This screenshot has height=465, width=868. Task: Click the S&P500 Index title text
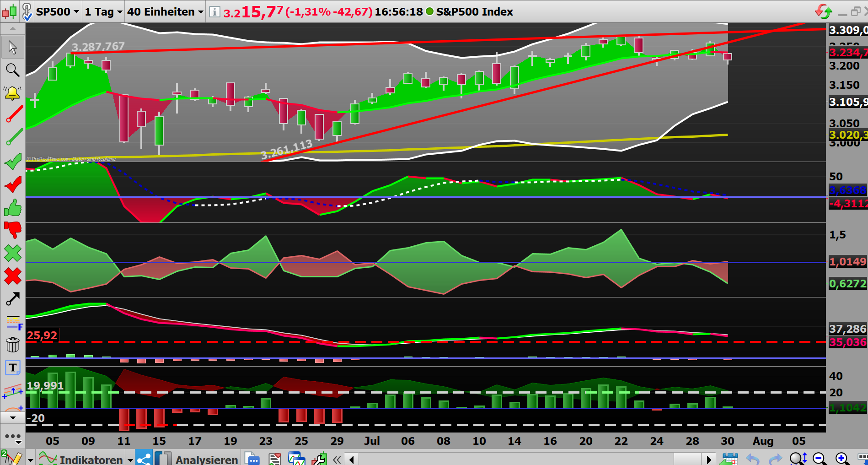[x=474, y=12]
